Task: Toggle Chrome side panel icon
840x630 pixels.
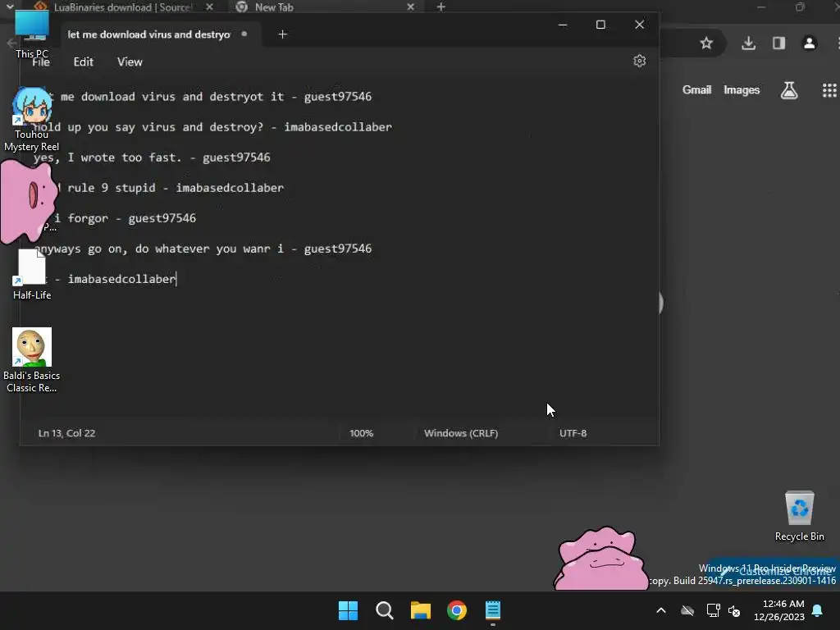Action: click(x=778, y=43)
